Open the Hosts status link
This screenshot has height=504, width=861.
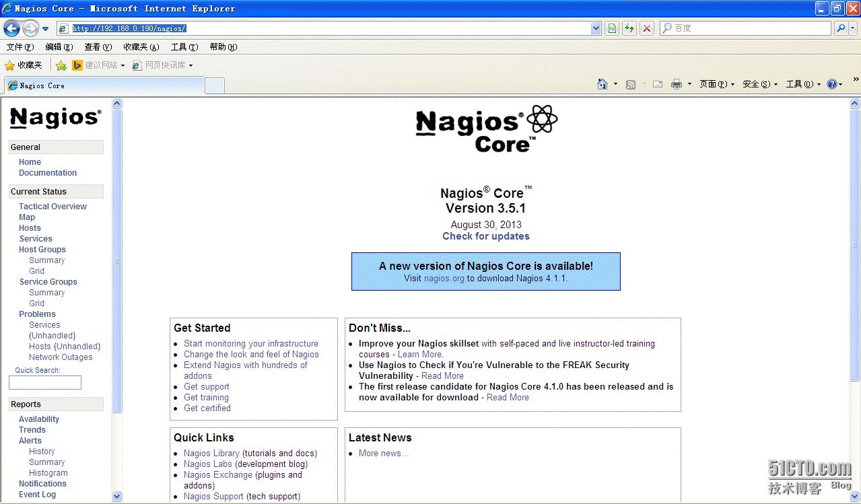(30, 228)
